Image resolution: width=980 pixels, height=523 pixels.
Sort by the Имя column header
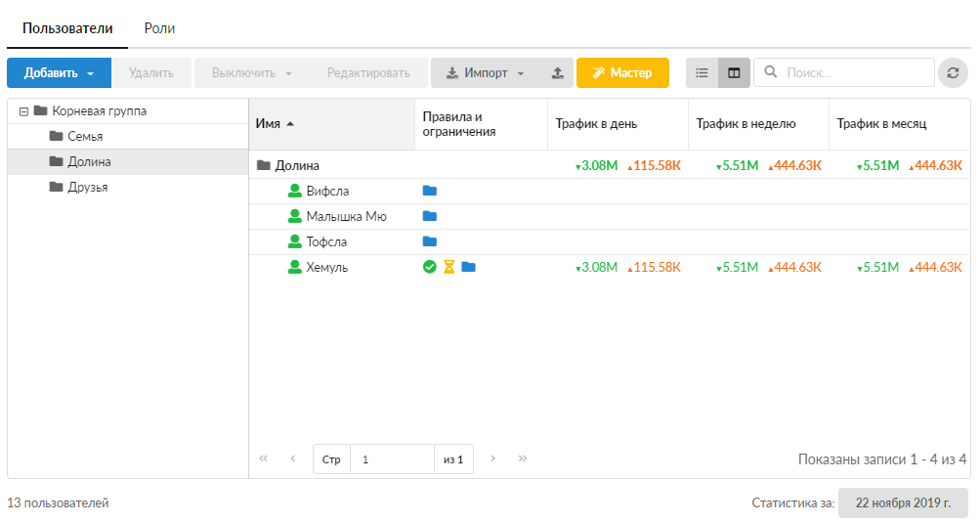tap(269, 123)
